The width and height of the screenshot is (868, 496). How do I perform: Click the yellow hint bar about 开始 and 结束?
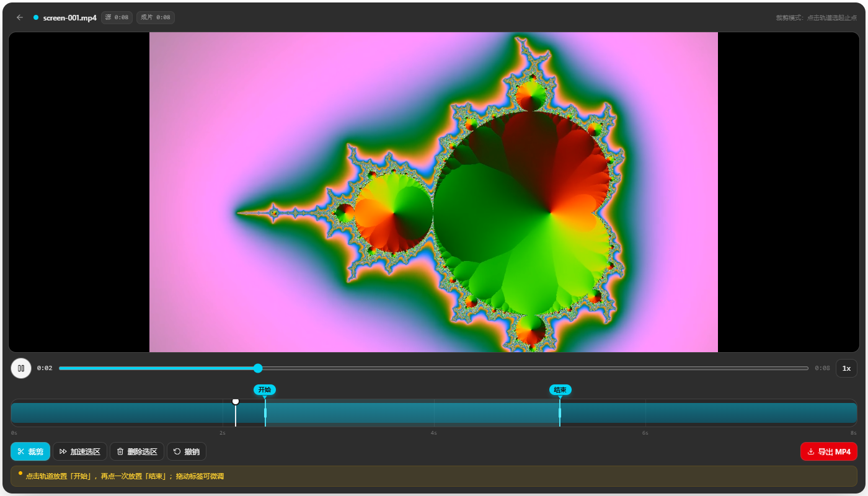tap(434, 476)
